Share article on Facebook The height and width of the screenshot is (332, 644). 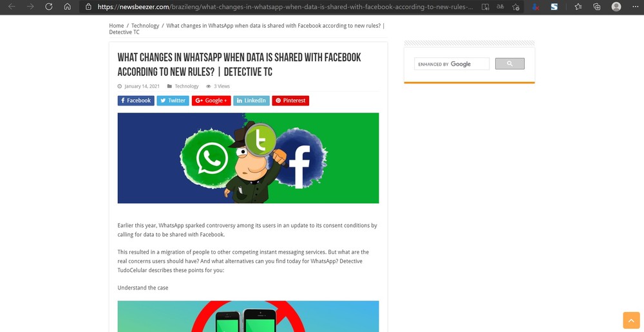(x=136, y=100)
